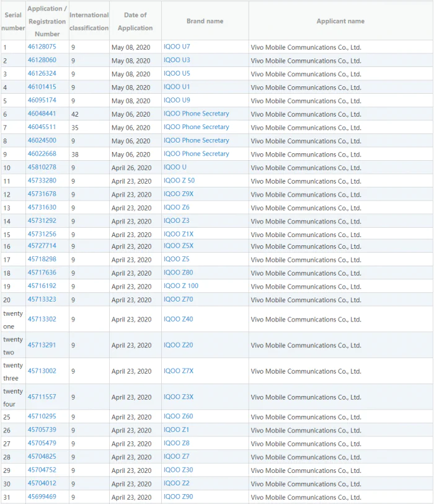Open the IQOO Z40 brand link
Viewport: 434px width, 504px height.
179,319
